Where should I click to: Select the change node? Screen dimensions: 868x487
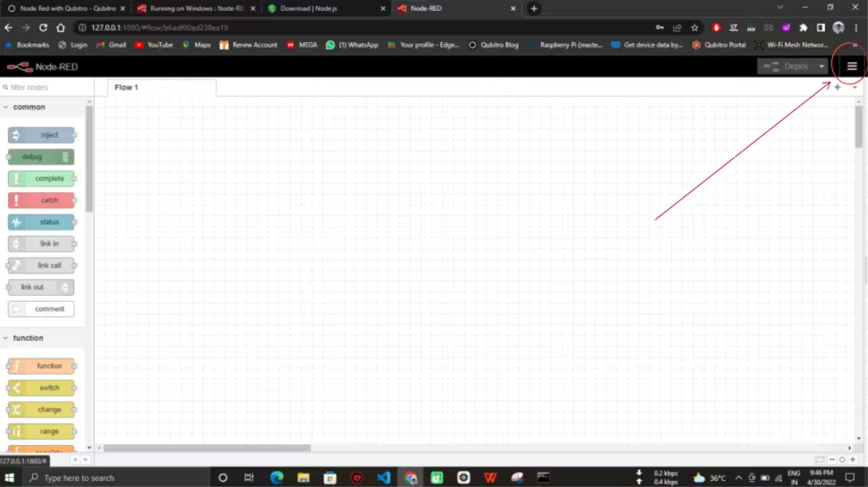(x=41, y=410)
